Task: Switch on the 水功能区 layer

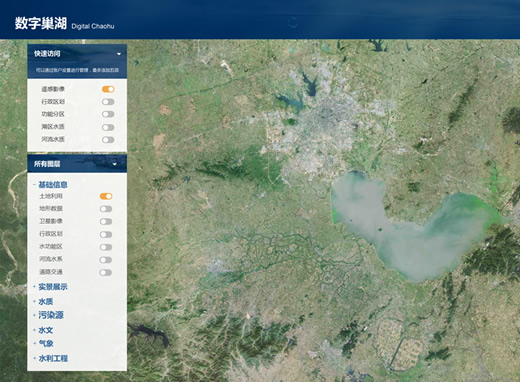Action: tap(106, 247)
